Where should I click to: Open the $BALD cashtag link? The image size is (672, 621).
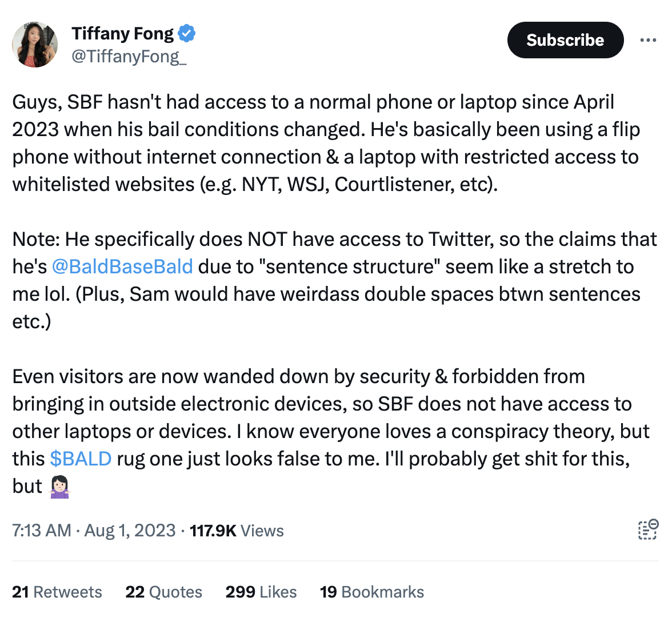click(81, 459)
